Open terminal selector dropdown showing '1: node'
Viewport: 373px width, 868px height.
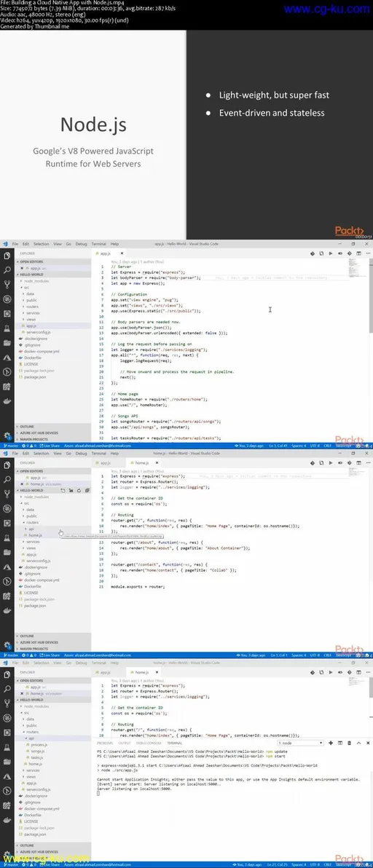pos(300,742)
